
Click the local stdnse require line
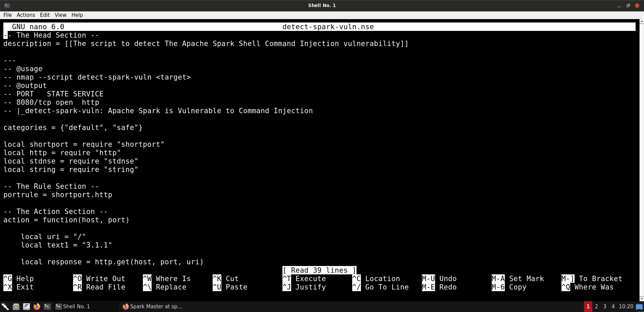(71, 161)
